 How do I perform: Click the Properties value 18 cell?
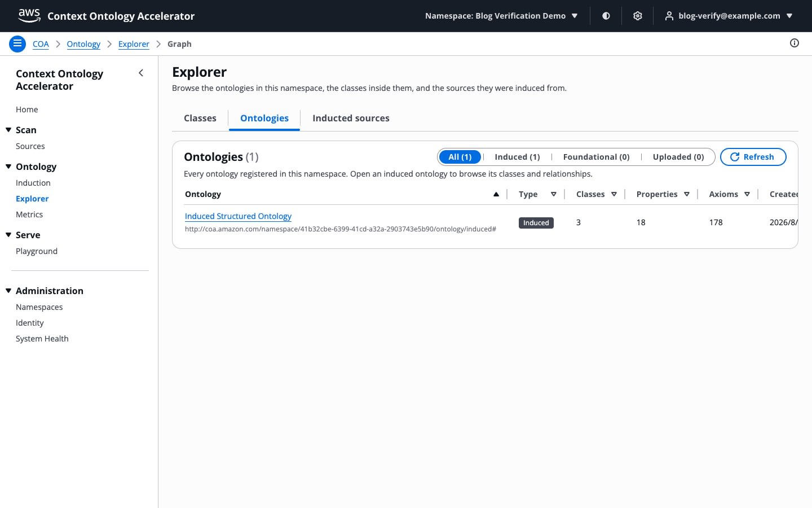coord(641,222)
